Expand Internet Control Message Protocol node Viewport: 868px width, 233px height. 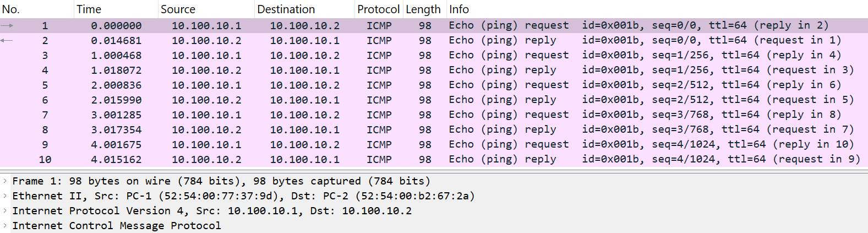(x=5, y=226)
